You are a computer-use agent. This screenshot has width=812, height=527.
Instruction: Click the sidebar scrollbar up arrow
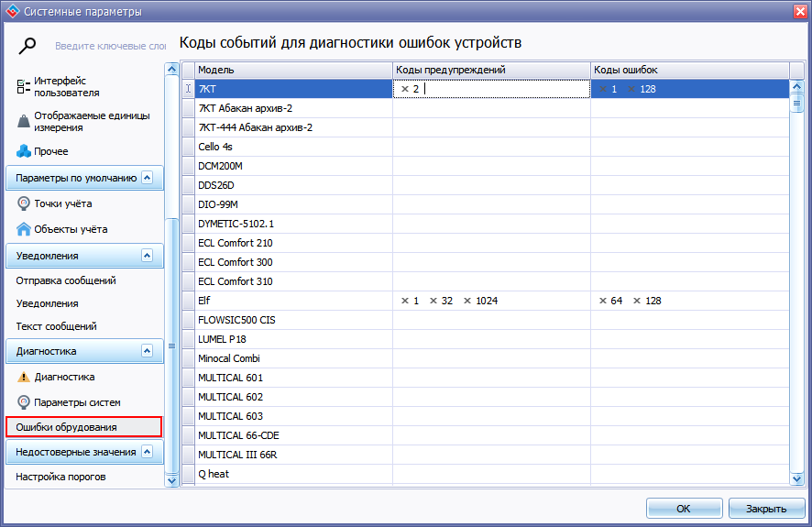click(171, 70)
